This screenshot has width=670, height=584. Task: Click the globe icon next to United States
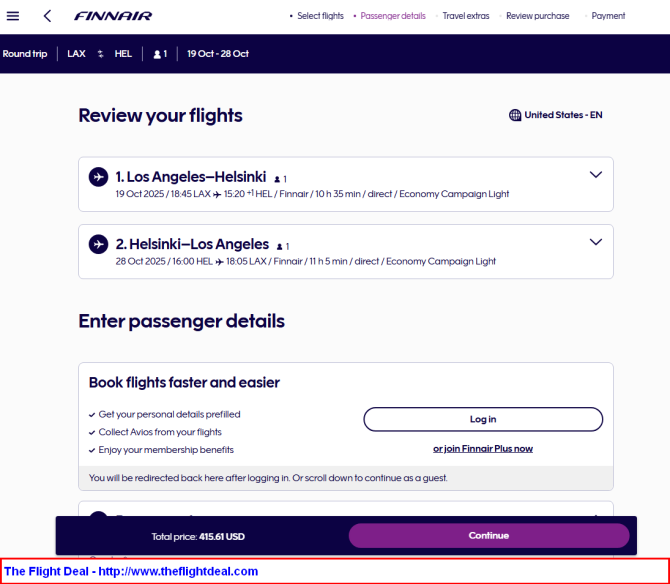pos(515,115)
